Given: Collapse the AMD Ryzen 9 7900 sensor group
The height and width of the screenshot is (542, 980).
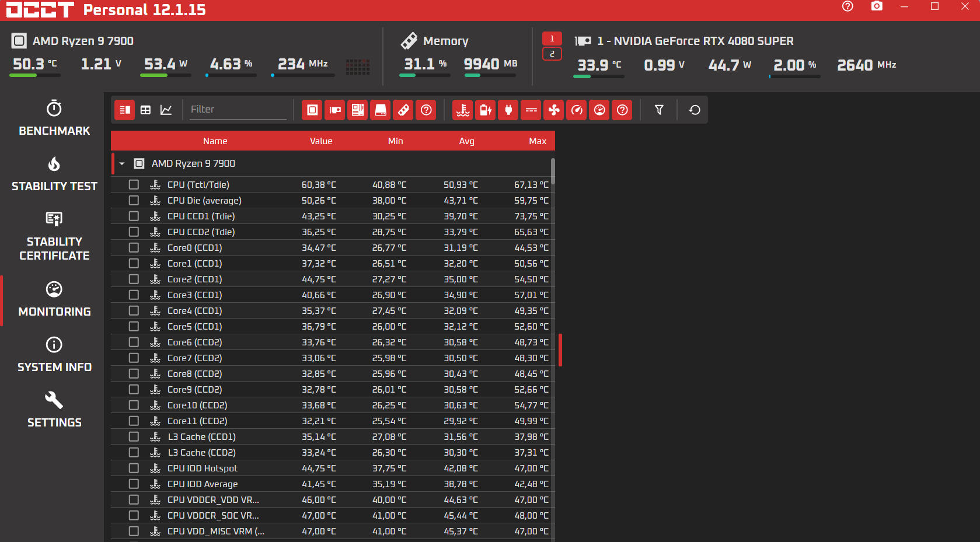Looking at the screenshot, I should pos(122,164).
